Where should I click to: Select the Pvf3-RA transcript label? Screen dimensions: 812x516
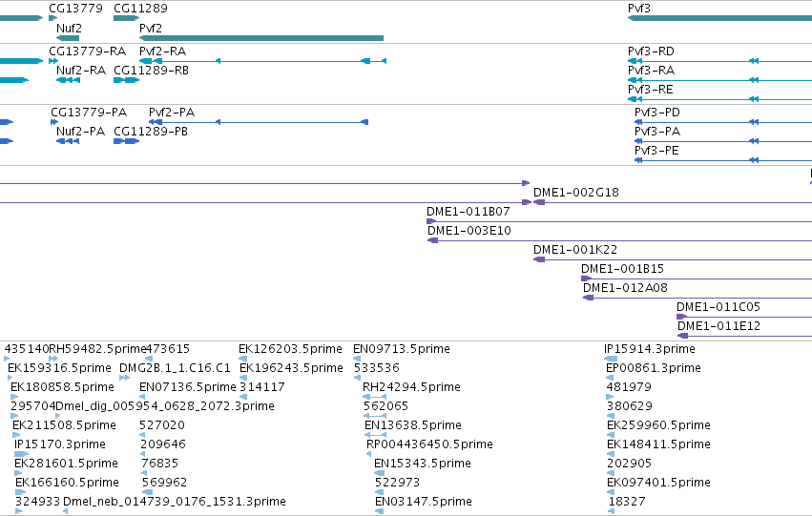[x=651, y=71]
